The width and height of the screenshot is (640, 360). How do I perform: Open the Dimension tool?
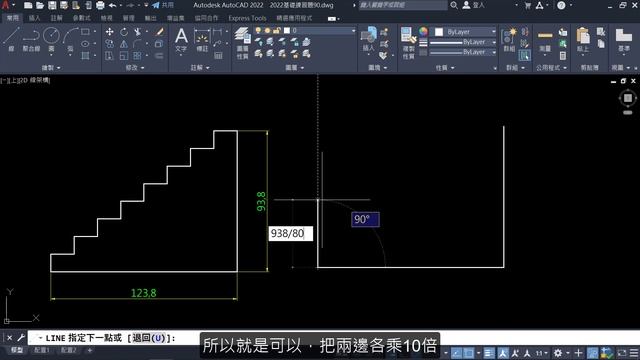click(x=202, y=40)
